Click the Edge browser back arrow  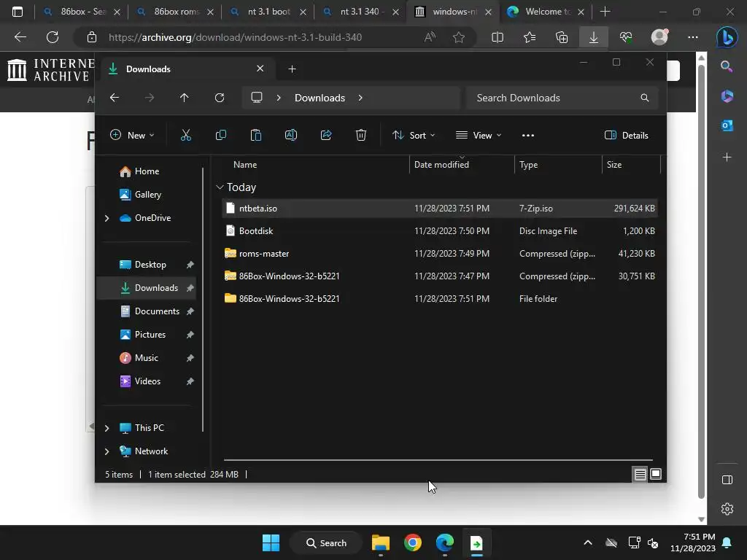tap(20, 37)
